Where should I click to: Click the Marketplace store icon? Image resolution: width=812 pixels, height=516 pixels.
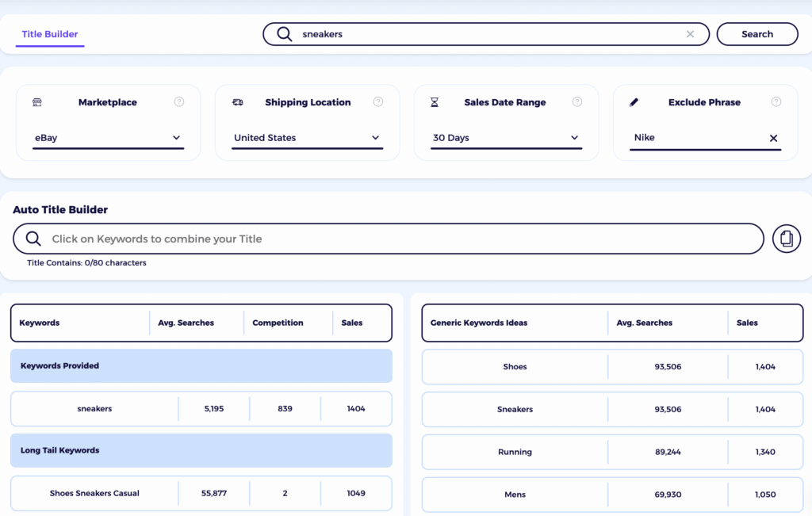click(x=36, y=102)
